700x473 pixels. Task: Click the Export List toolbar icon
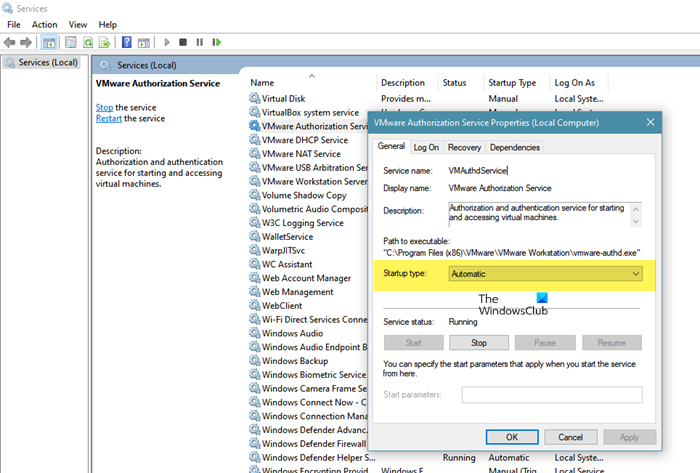(x=104, y=42)
